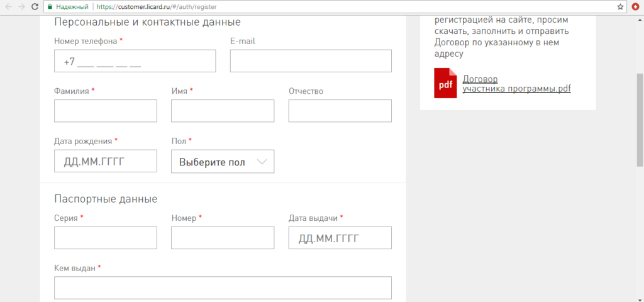Click the chevron arrow in Выберите пол
This screenshot has height=302, width=644.
[262, 162]
